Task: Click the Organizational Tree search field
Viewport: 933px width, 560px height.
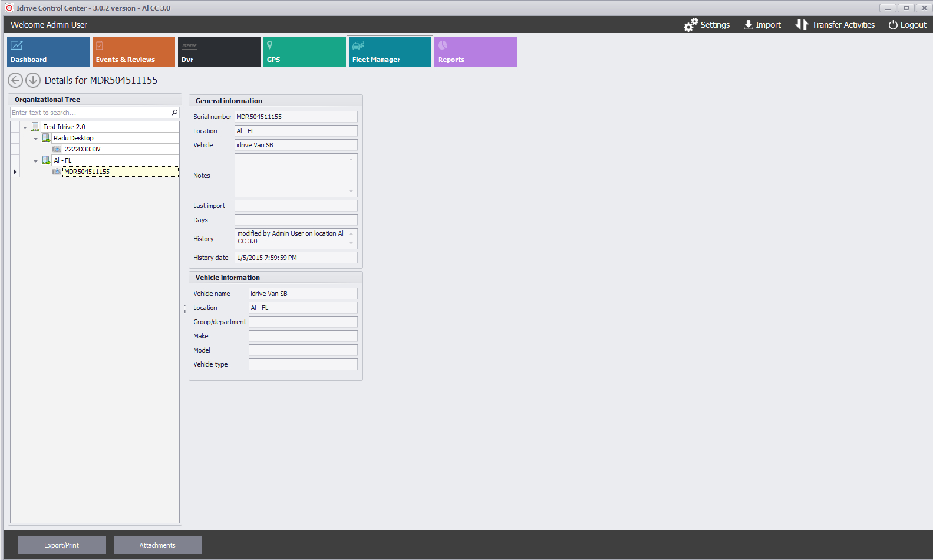Action: pos(88,113)
